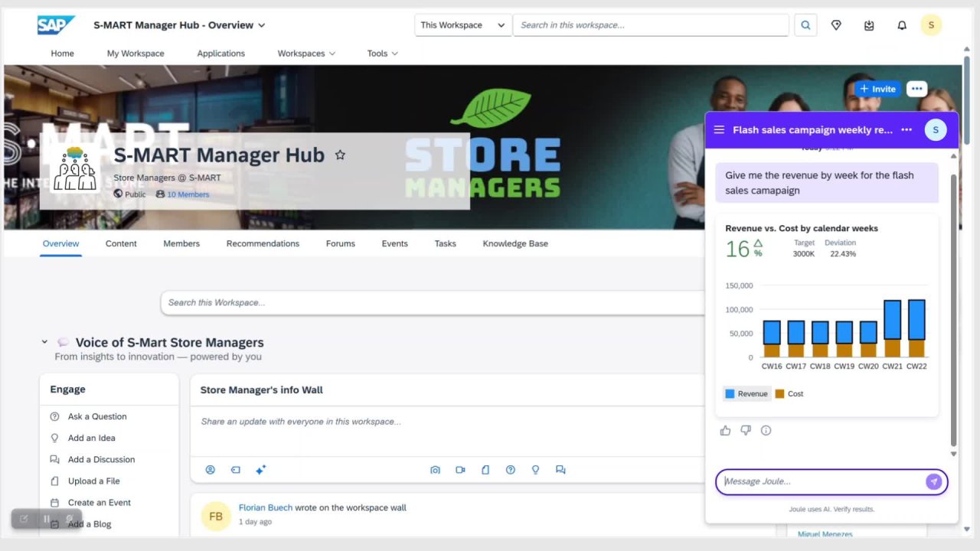Click the AI sparkle icon in wall editor
The width and height of the screenshot is (980, 551).
click(260, 470)
